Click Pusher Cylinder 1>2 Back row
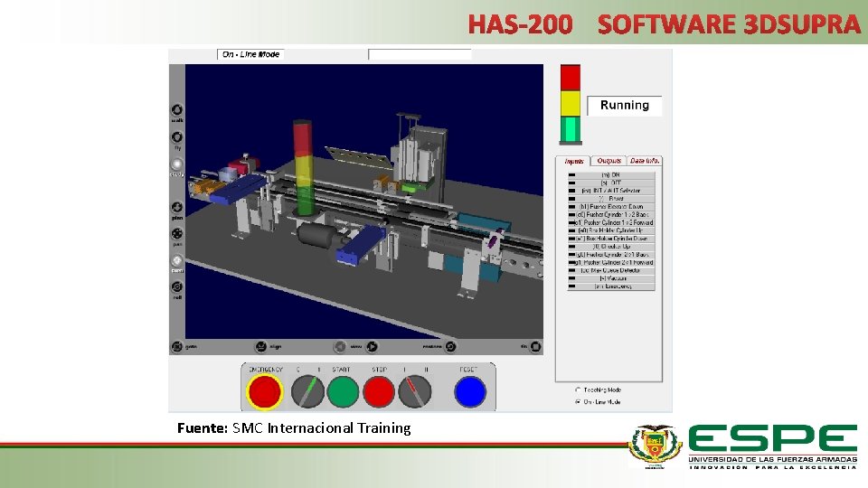The image size is (868, 488). pyautogui.click(x=611, y=215)
